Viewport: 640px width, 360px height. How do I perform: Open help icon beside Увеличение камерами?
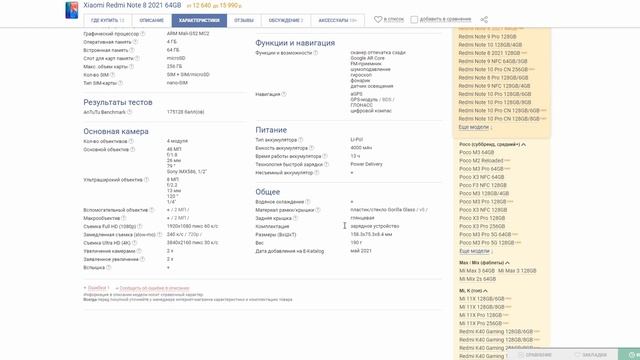139,251
